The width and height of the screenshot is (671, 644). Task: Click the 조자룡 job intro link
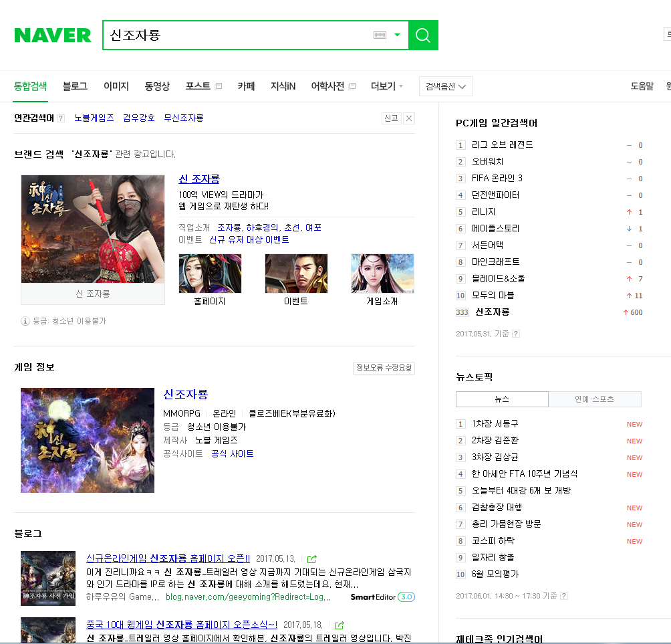point(229,227)
